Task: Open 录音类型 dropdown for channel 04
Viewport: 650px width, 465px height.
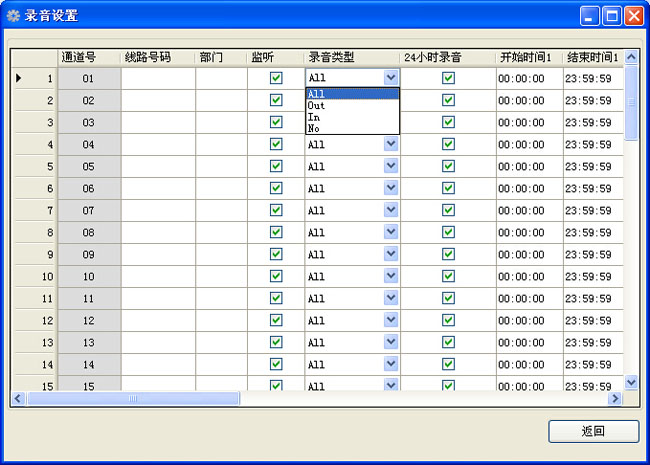Action: tap(390, 144)
